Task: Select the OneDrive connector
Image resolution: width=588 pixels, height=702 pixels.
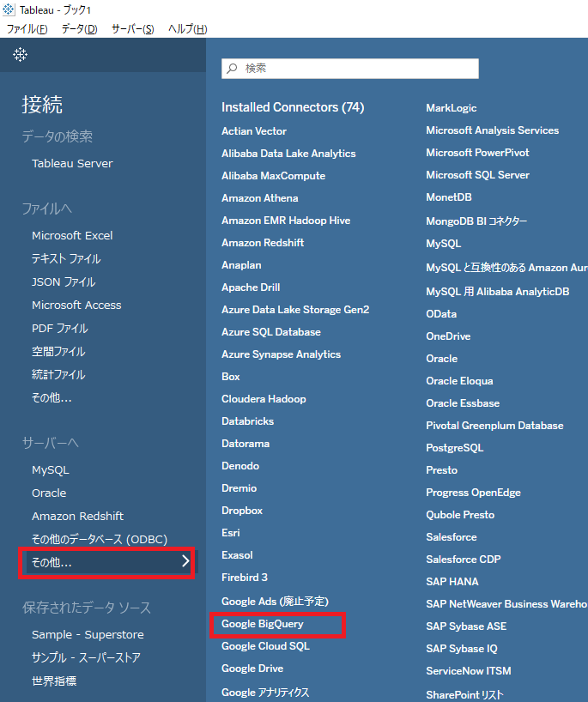Action: click(448, 336)
